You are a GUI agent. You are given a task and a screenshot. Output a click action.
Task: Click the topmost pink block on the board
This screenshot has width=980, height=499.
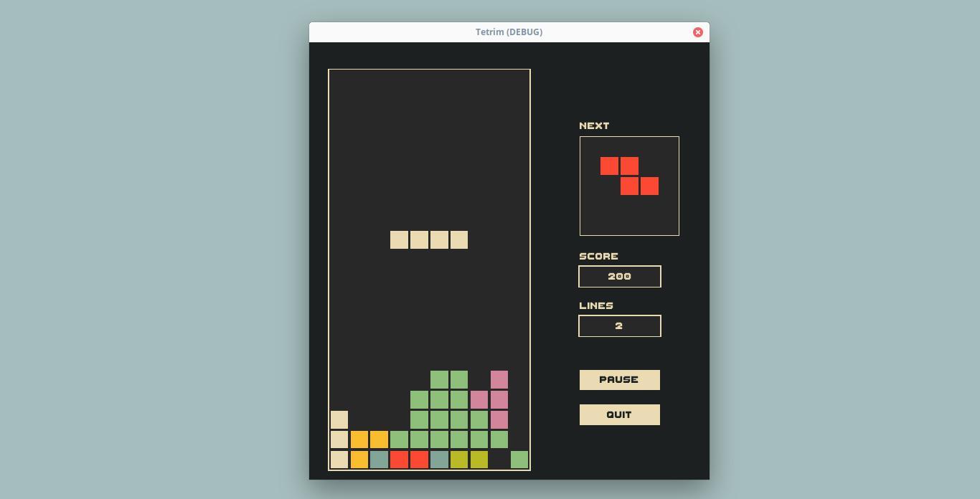(499, 379)
